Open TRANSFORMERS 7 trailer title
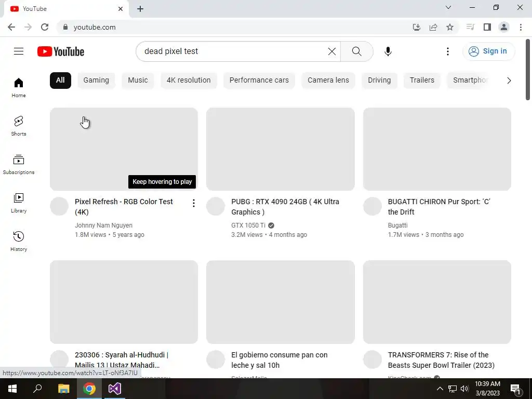Viewport: 532px width, 399px height. pyautogui.click(x=441, y=360)
